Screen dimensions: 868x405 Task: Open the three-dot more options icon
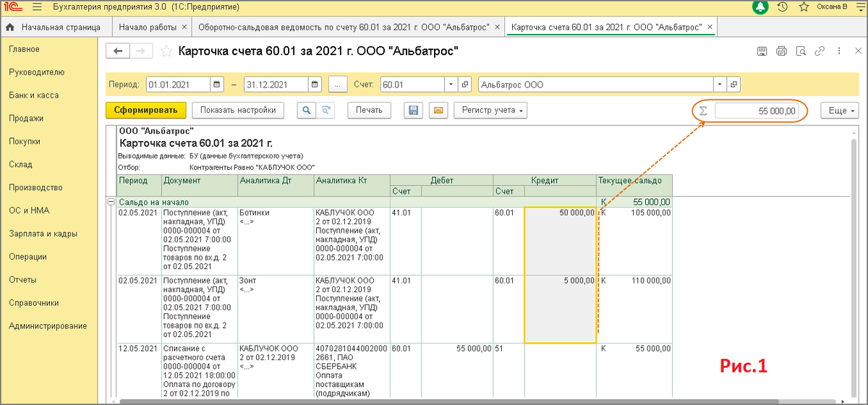click(x=838, y=51)
